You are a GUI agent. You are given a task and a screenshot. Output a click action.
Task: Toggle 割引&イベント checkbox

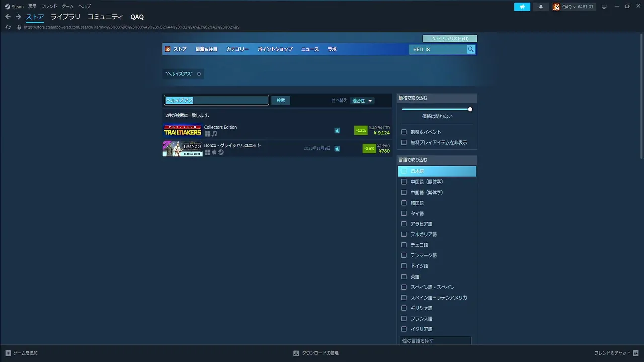point(404,132)
